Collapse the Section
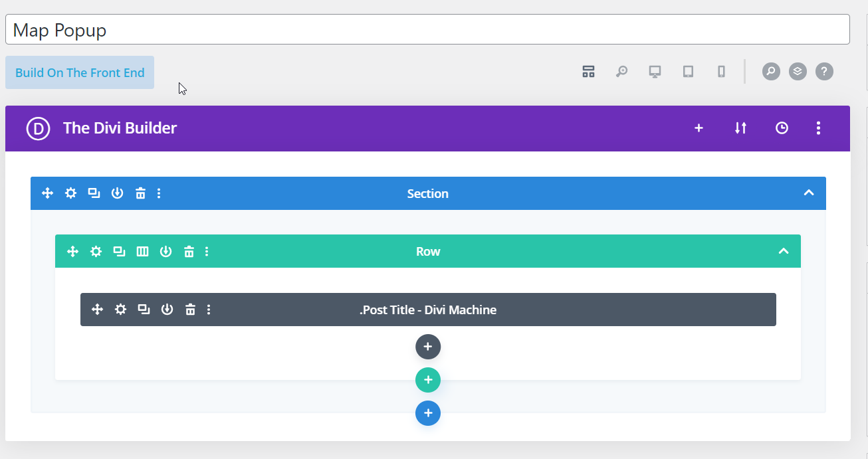Image resolution: width=868 pixels, height=459 pixels. 809,193
